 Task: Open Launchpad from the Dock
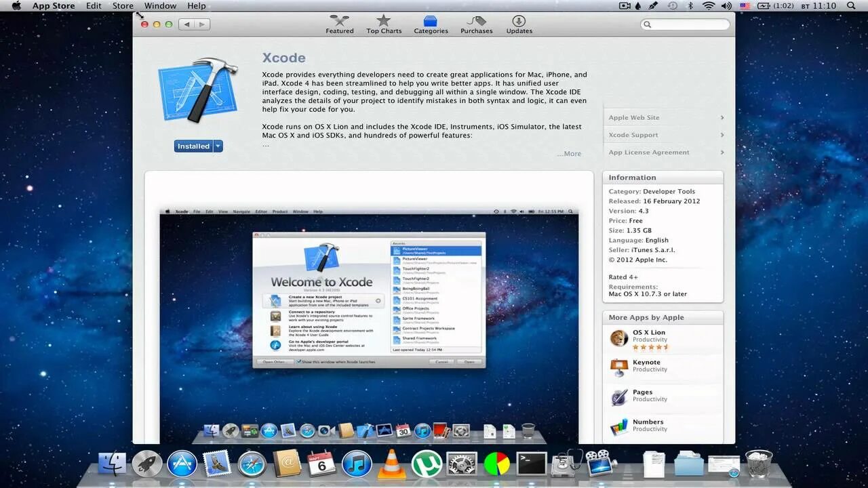(x=147, y=464)
